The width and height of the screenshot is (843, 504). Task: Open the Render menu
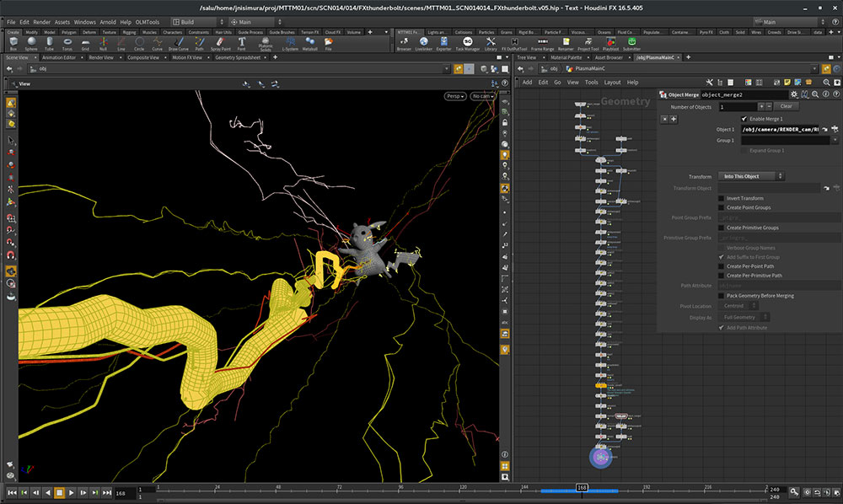(41, 22)
